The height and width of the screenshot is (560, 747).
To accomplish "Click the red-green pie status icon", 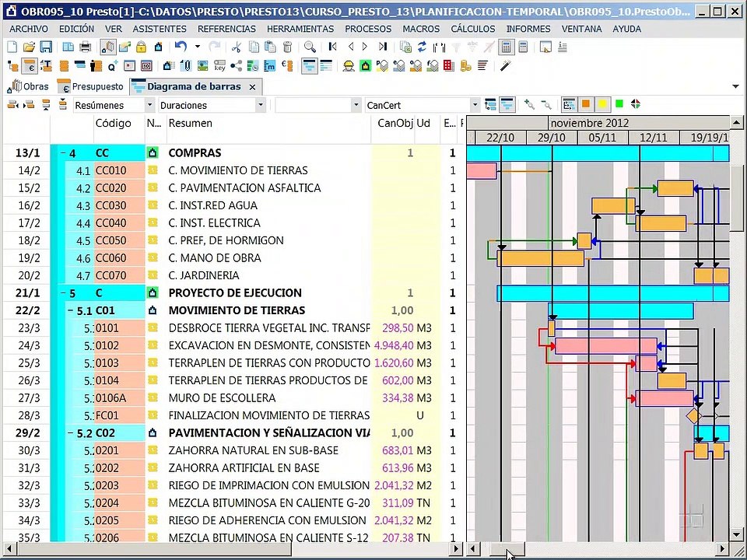I will pyautogui.click(x=636, y=103).
